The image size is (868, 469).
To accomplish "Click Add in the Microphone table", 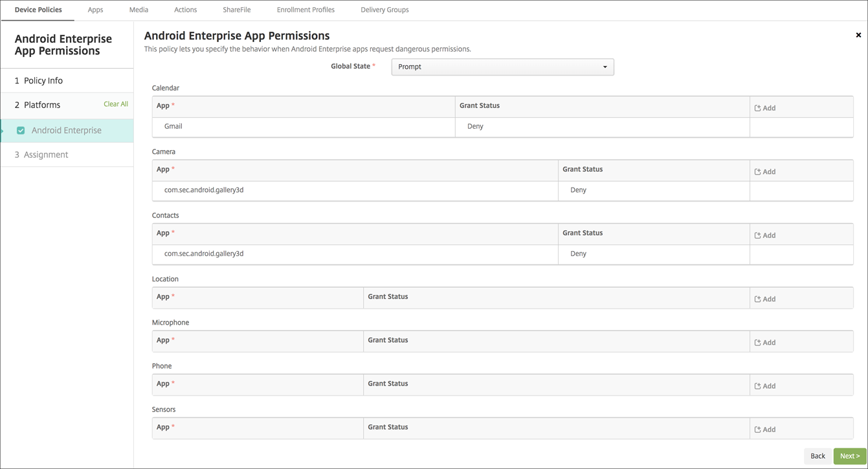I will (x=764, y=342).
